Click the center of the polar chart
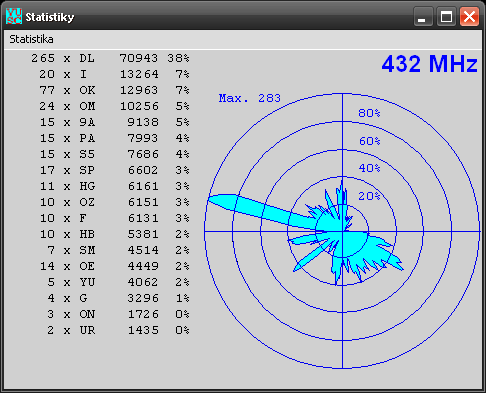 pos(342,231)
